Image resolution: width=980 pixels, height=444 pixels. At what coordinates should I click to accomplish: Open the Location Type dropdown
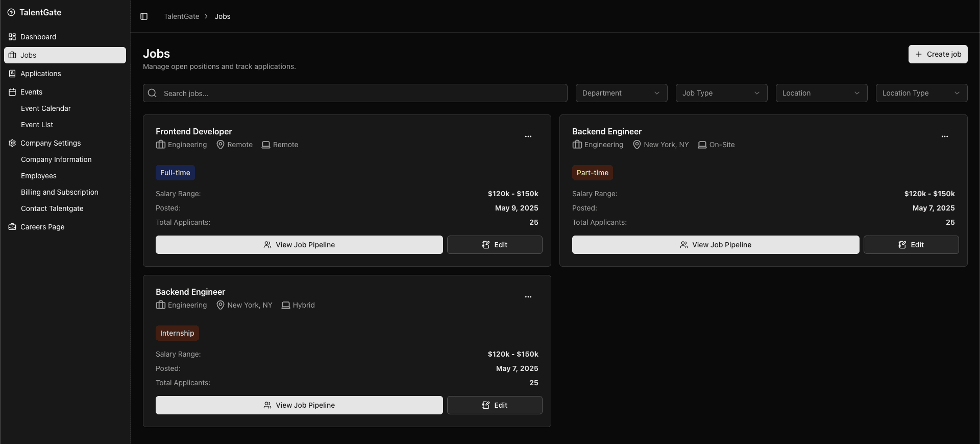tap(921, 93)
